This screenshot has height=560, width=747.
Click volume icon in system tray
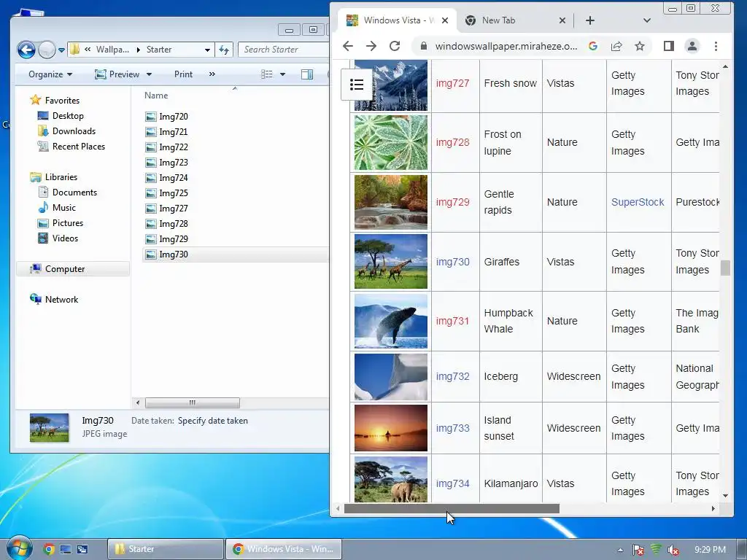pos(673,550)
